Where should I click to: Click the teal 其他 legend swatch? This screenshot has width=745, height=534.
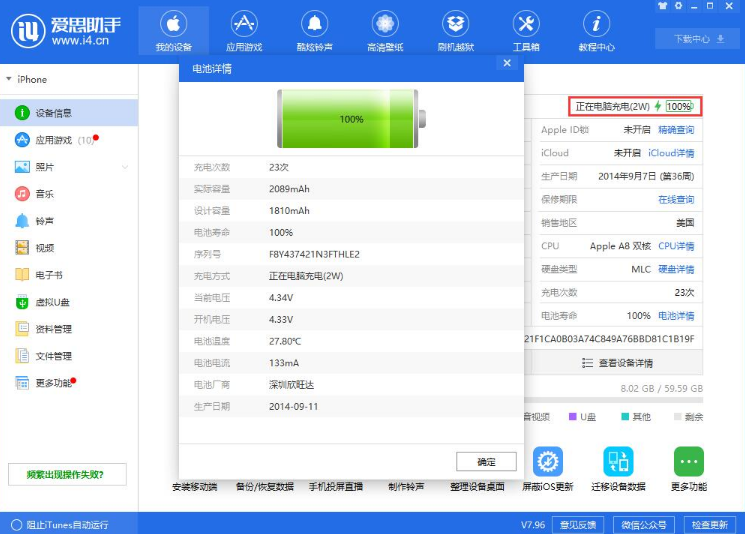click(x=625, y=417)
